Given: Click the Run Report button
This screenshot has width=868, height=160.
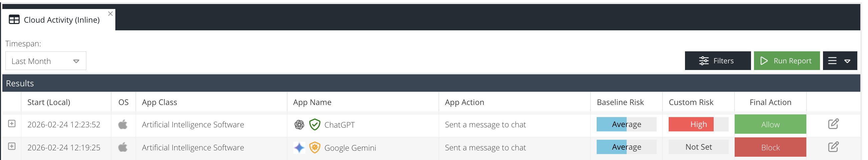Looking at the screenshot, I should pos(786,61).
